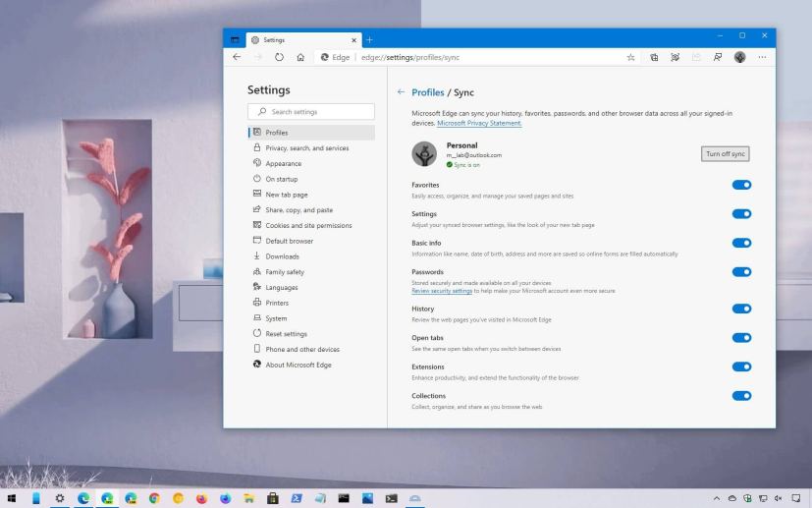Select the "Sync is on" status text
Image resolution: width=812 pixels, height=508 pixels.
pyautogui.click(x=466, y=165)
